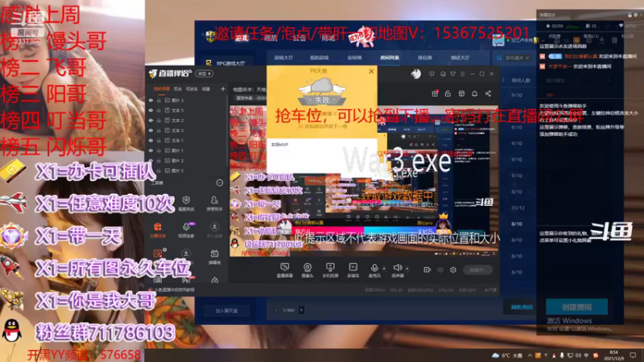The image size is (644, 362).
Task: Open the hamburger menu in title bar
Action: tap(462, 74)
